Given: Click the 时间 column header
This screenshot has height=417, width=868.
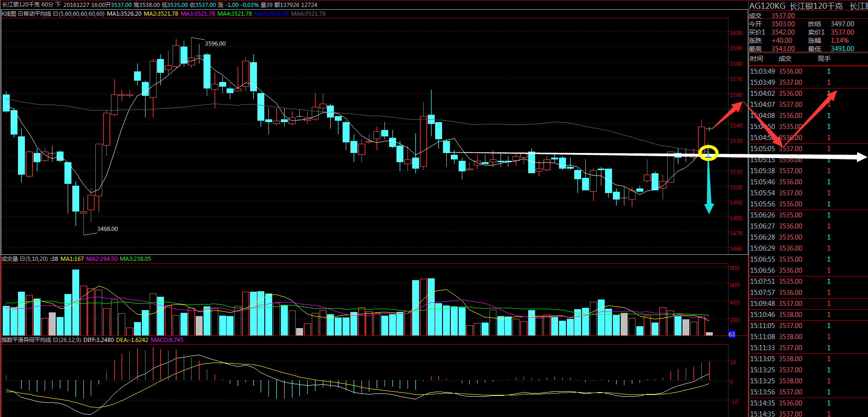Looking at the screenshot, I should point(757,59).
